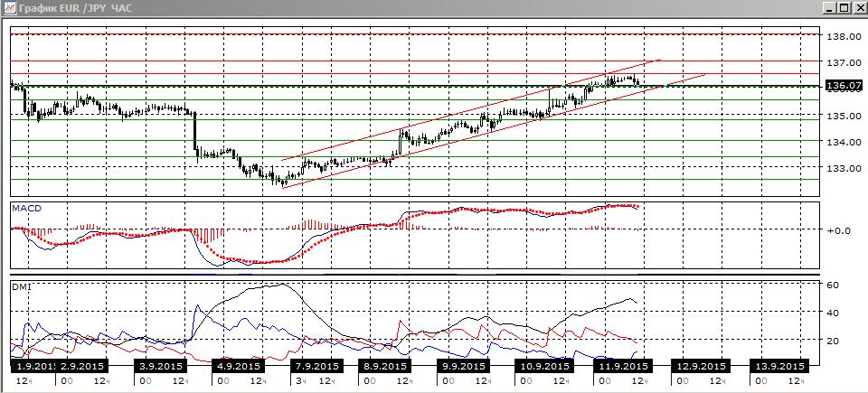Click the DMI scale value 60
Image resolution: width=868 pixels, height=393 pixels.
(x=833, y=285)
